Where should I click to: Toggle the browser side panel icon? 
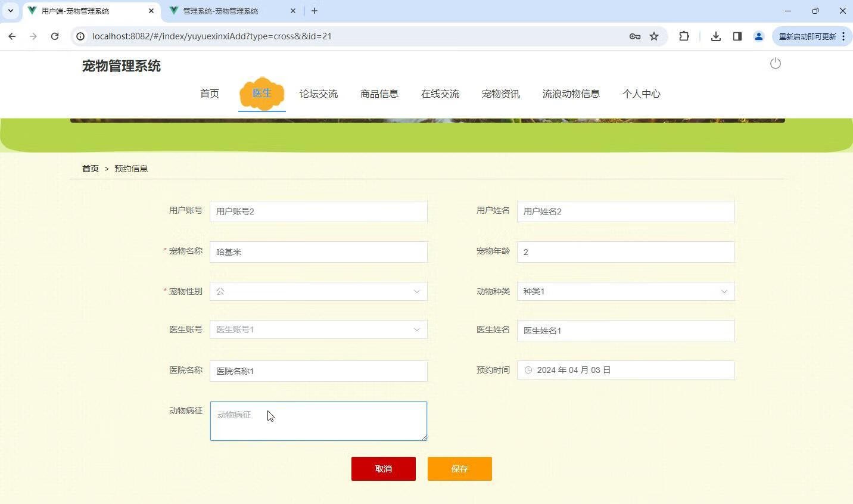point(737,36)
